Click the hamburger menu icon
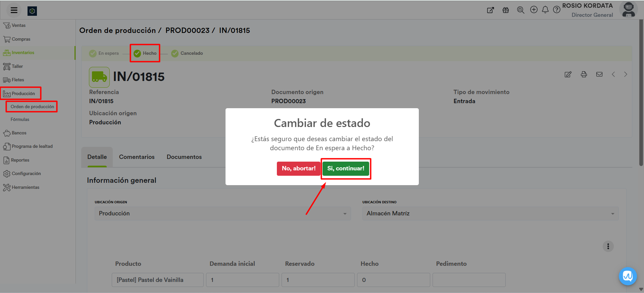644x293 pixels. (x=14, y=10)
